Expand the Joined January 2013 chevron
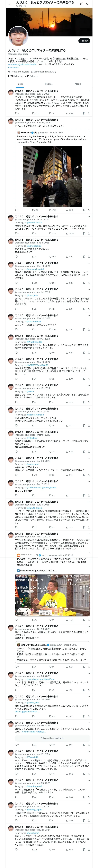Image resolution: width=98 pixels, height=868 pixels. pyautogui.click(x=56, y=72)
